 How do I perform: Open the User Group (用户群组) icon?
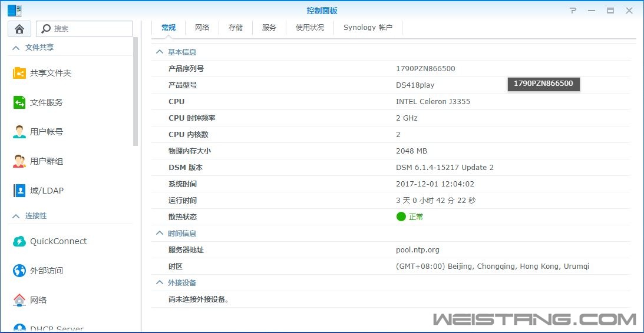[x=19, y=162]
